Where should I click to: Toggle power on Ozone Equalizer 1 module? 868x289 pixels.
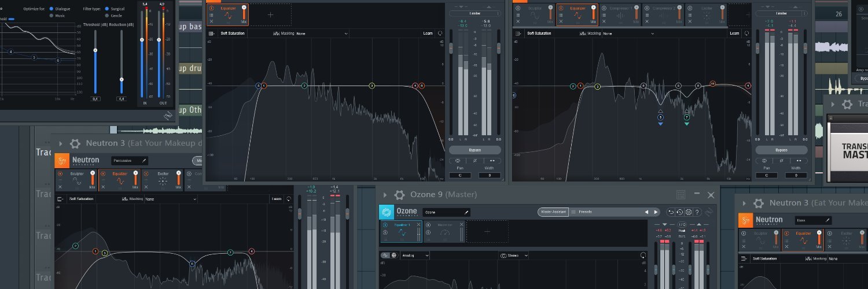tap(385, 225)
